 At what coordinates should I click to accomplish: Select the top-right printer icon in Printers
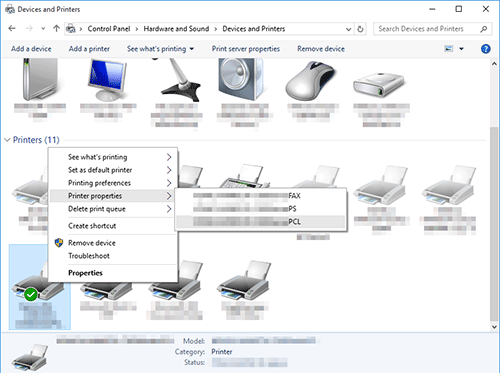pyautogui.click(x=449, y=185)
